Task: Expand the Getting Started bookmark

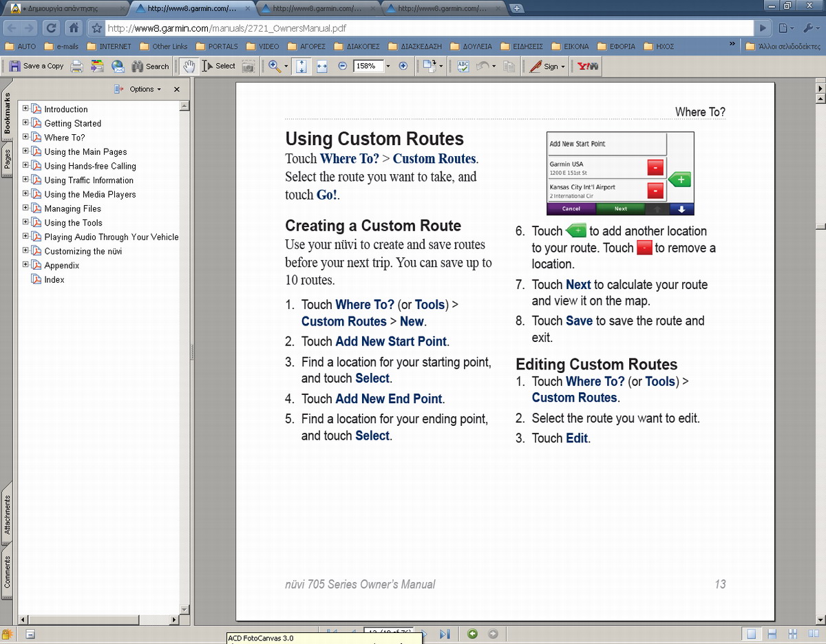Action: [25, 122]
